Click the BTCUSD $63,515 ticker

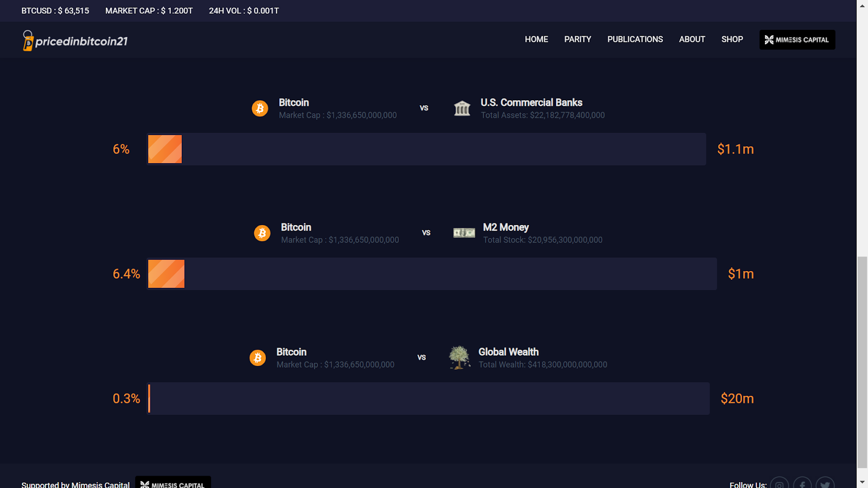pos(55,11)
